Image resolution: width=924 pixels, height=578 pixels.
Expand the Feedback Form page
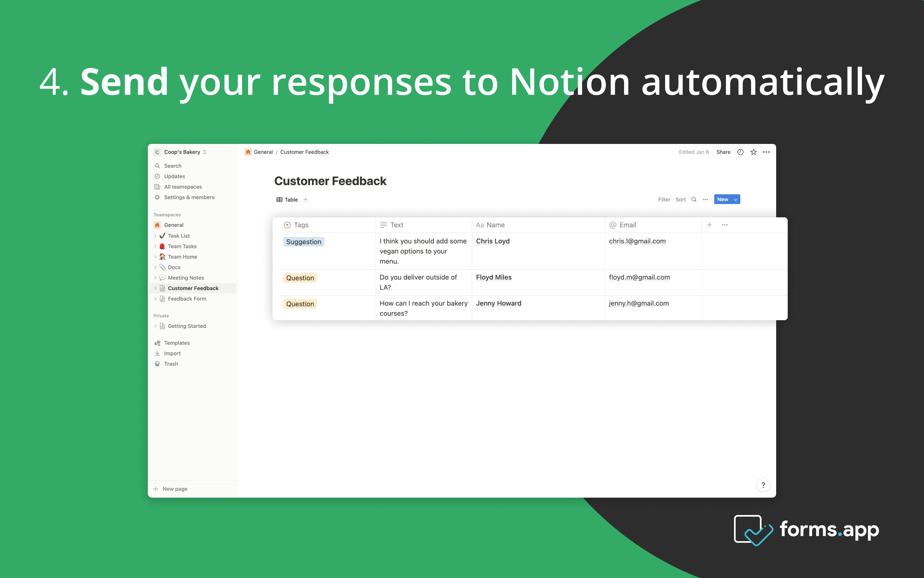coord(155,299)
